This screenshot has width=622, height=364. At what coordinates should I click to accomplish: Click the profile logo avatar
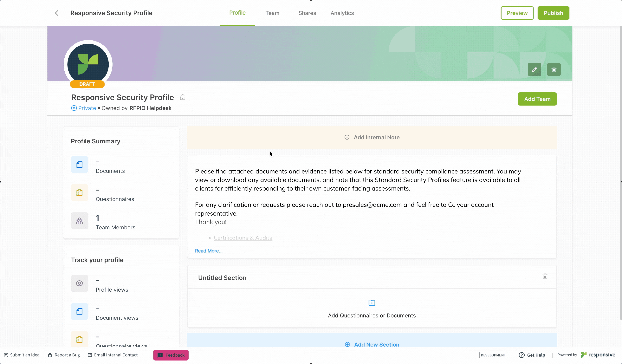pyautogui.click(x=88, y=64)
